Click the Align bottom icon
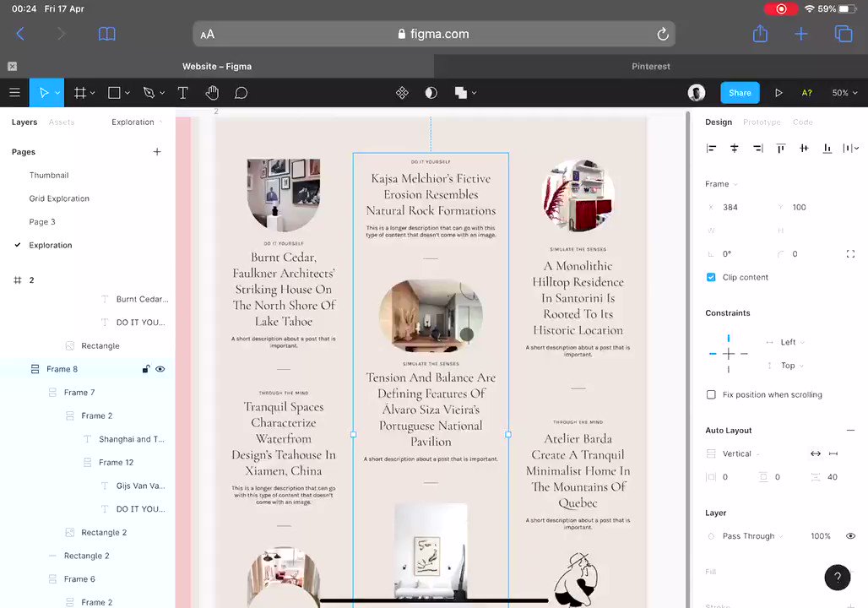This screenshot has width=868, height=608. point(827,148)
